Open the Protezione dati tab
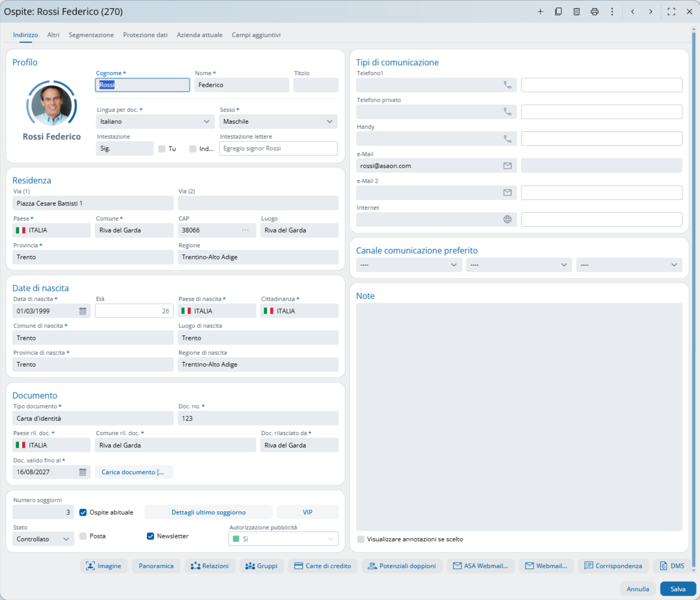The image size is (700, 600). coord(145,35)
